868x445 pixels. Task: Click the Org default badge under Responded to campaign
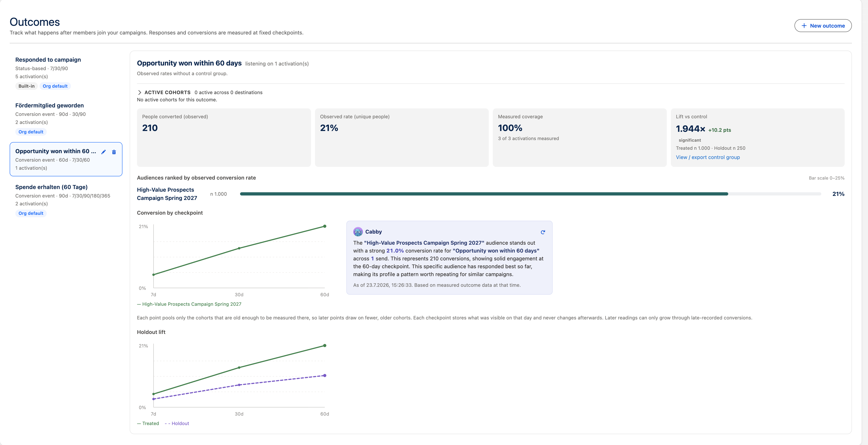[x=55, y=86]
